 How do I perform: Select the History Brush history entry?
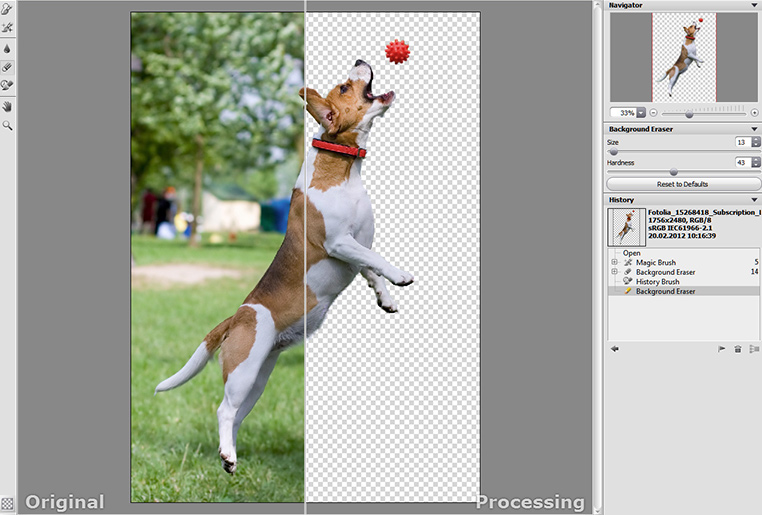tap(657, 282)
